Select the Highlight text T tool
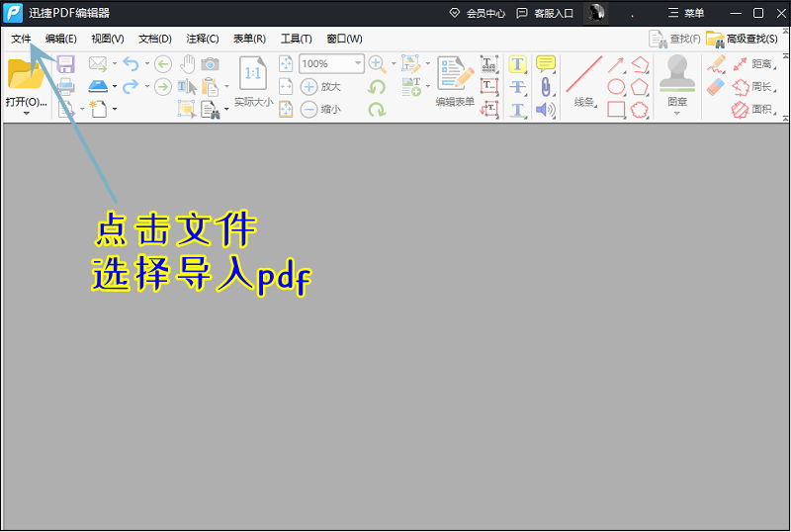Image resolution: width=791 pixels, height=532 pixels. (x=517, y=64)
